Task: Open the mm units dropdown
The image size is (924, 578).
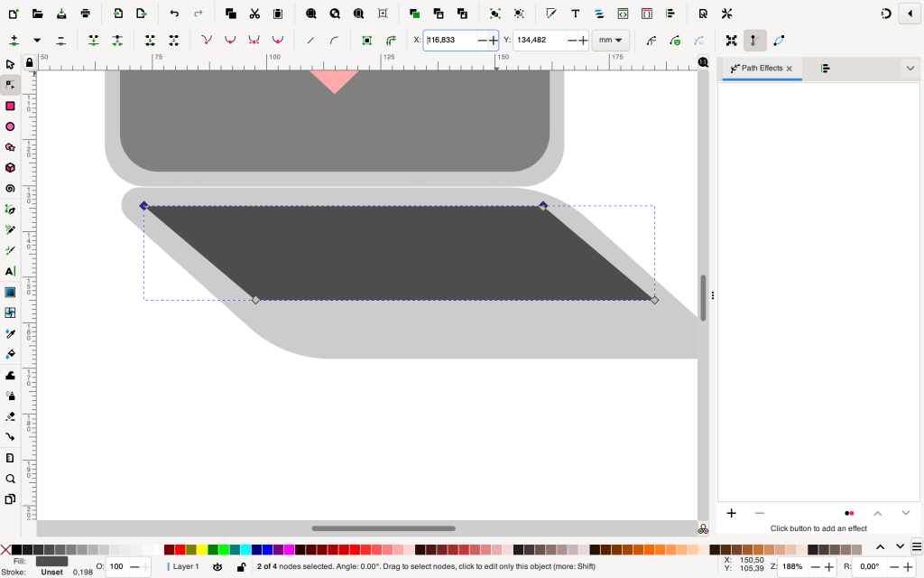Action: pos(611,40)
